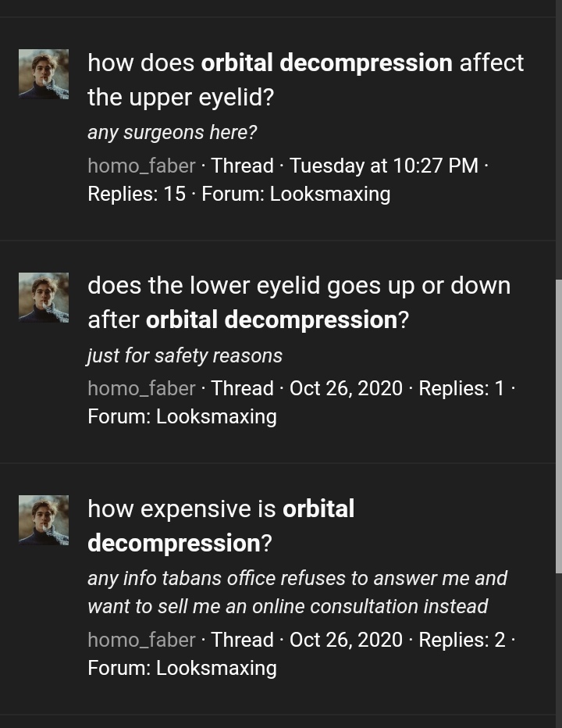Click 'Replies: 2' in the 'how expensive' result
This screenshot has height=728, width=562.
(462, 640)
